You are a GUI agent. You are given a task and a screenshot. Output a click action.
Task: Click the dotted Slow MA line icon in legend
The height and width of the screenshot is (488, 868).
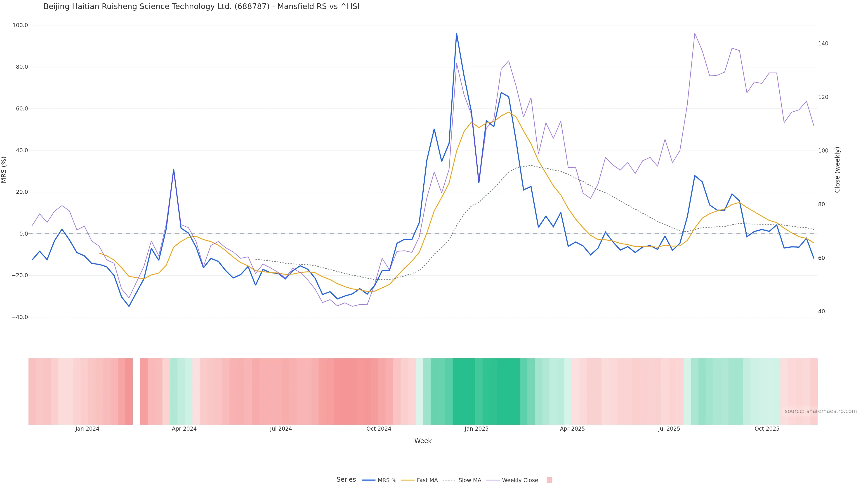449,480
